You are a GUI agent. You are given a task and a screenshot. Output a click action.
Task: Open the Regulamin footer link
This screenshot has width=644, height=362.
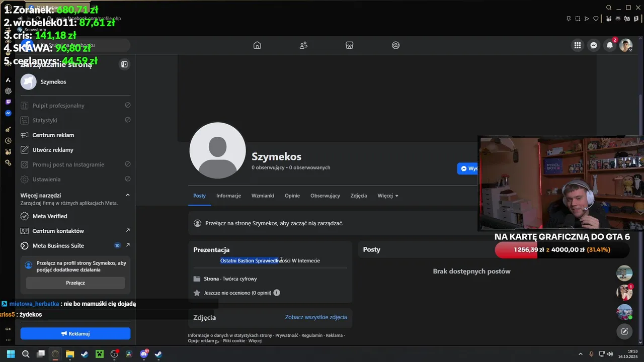312,335
